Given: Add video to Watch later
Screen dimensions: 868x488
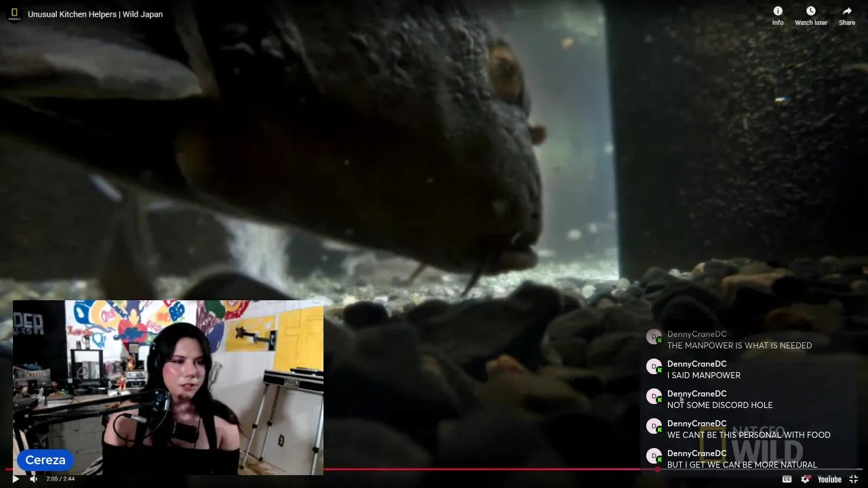Looking at the screenshot, I should (x=811, y=16).
